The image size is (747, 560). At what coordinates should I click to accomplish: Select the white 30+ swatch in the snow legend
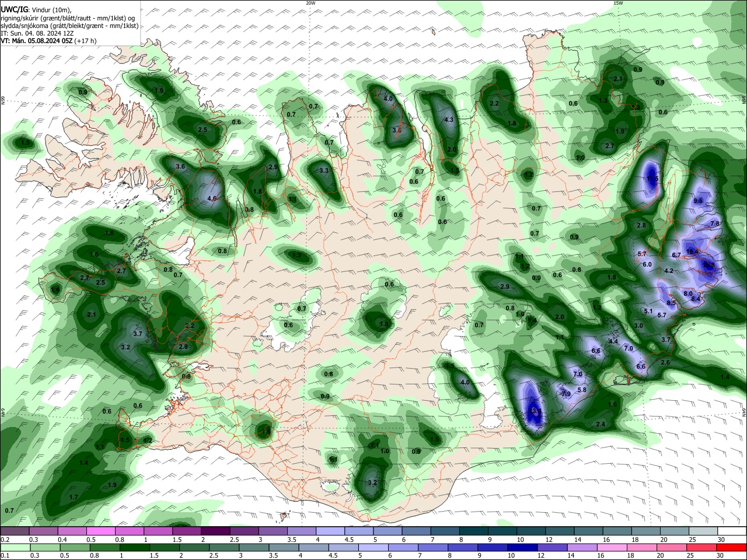732,531
